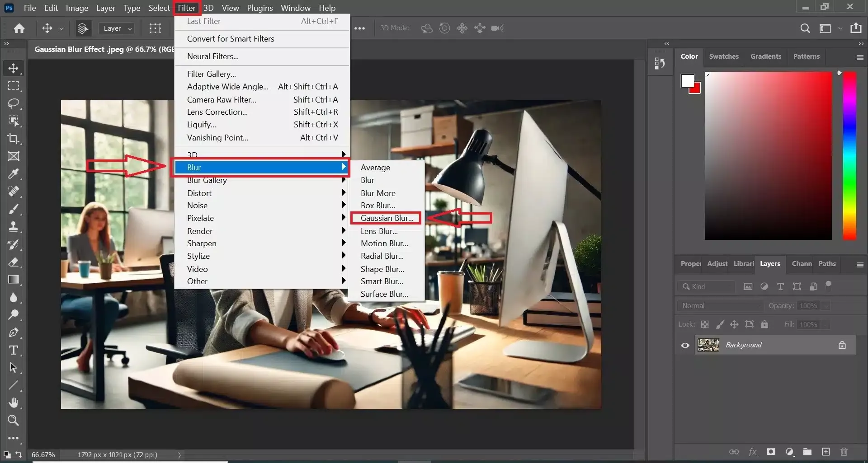
Task: Hide the Background layer with eye icon
Action: point(685,346)
